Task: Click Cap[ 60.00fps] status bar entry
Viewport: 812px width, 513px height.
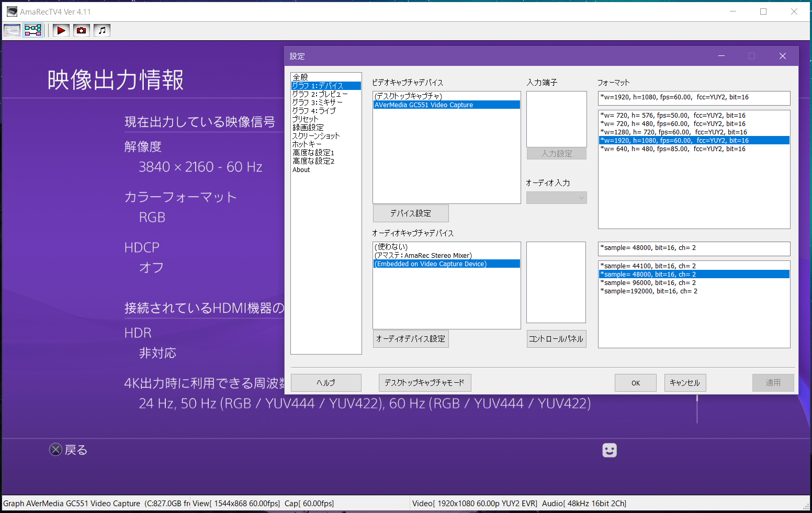Action: (309, 504)
